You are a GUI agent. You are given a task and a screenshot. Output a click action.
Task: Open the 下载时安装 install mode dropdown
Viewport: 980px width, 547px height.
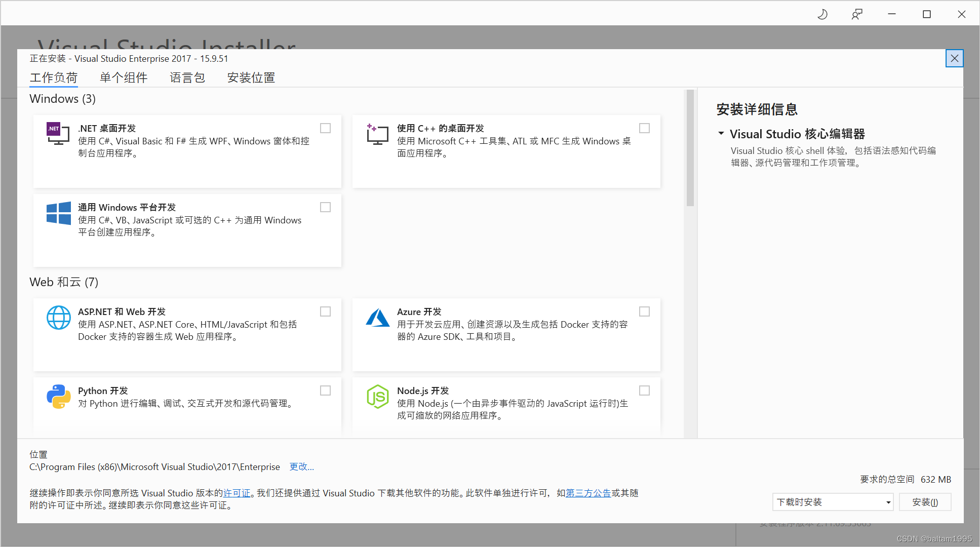(833, 502)
